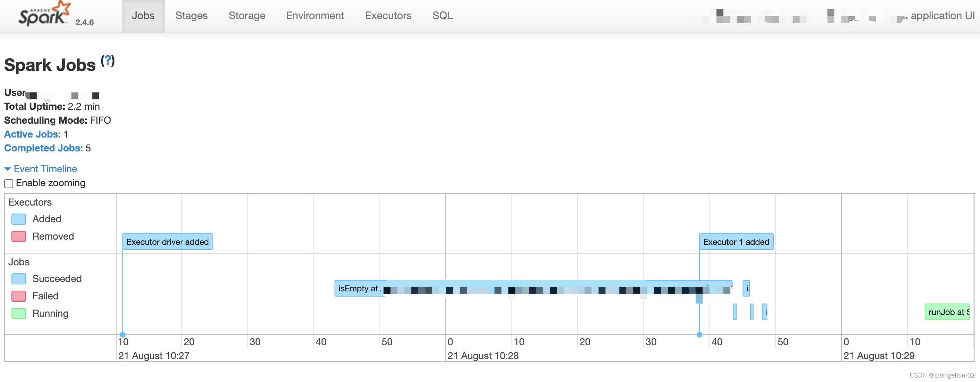Image resolution: width=980 pixels, height=382 pixels.
Task: Open the Storage tab
Action: [x=247, y=16]
